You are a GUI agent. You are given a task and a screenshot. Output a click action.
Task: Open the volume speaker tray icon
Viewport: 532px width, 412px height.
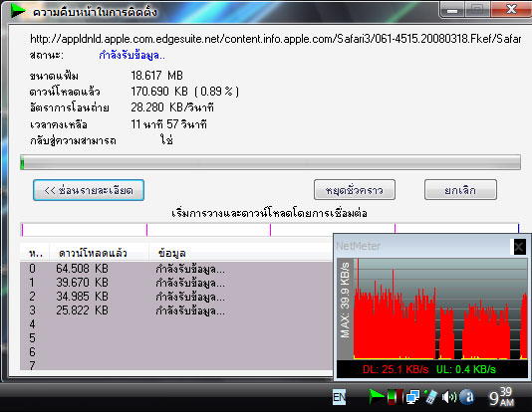(449, 397)
